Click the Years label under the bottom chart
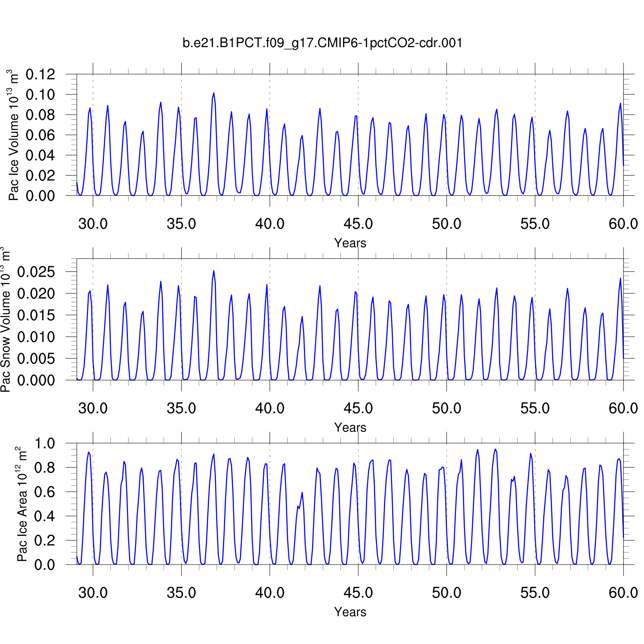This screenshot has width=644, height=644. [350, 612]
